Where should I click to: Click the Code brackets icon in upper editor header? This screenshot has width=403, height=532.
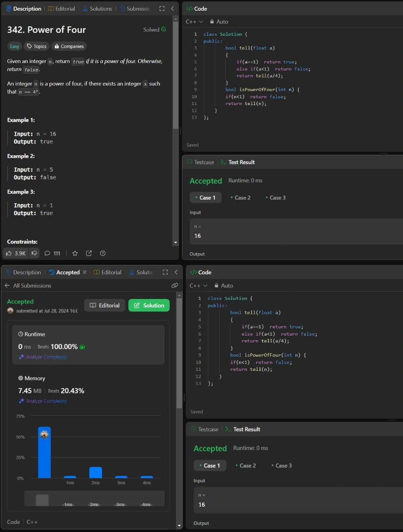point(190,9)
